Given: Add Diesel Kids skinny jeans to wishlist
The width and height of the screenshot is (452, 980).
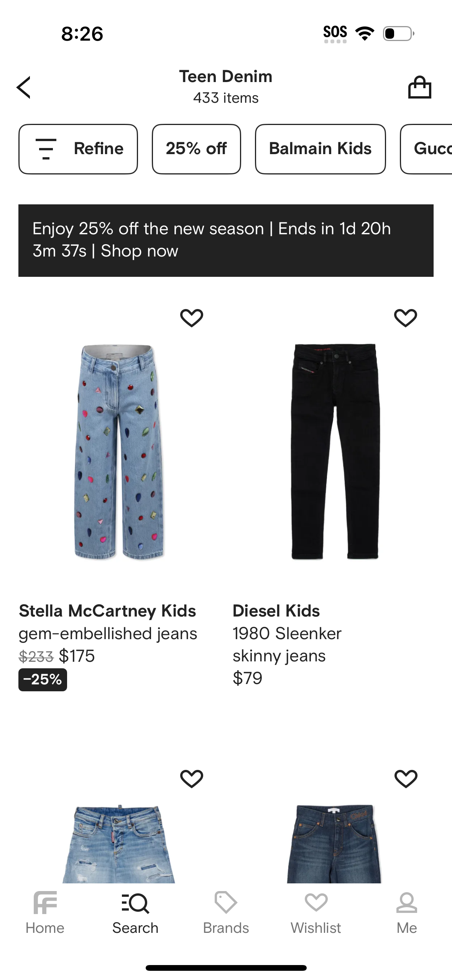Looking at the screenshot, I should pos(405,318).
